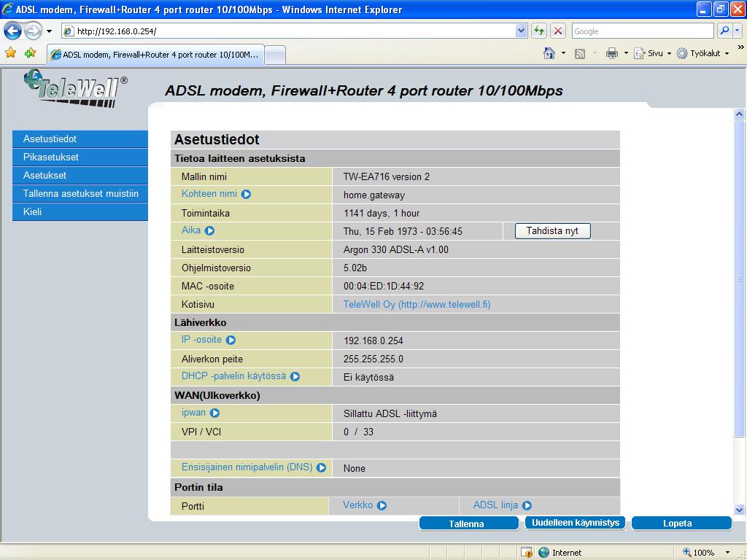Click the Stop loading X icon
Image resolution: width=747 pixels, height=560 pixels.
[x=558, y=31]
